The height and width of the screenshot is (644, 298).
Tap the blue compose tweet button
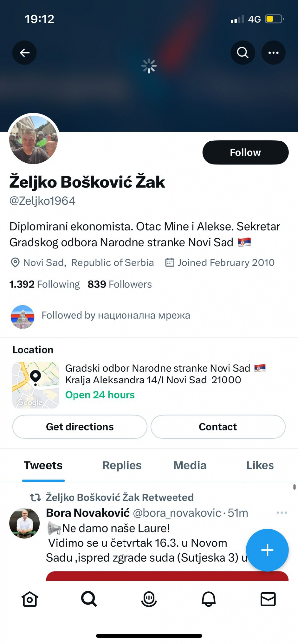[x=267, y=550]
